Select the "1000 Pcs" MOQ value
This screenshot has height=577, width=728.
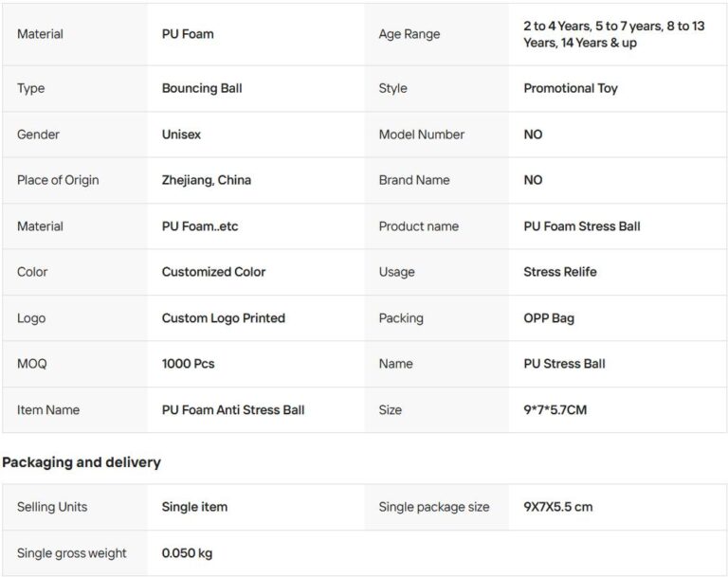(x=189, y=364)
